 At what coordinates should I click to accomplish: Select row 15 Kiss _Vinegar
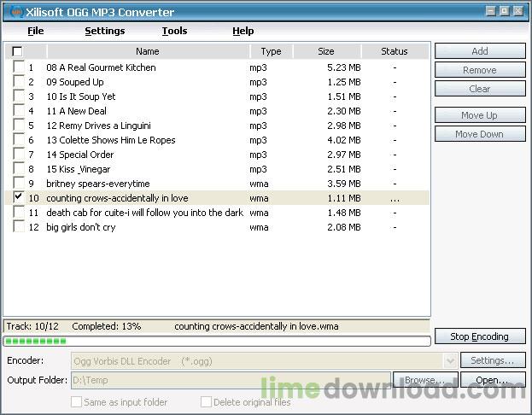click(x=217, y=169)
